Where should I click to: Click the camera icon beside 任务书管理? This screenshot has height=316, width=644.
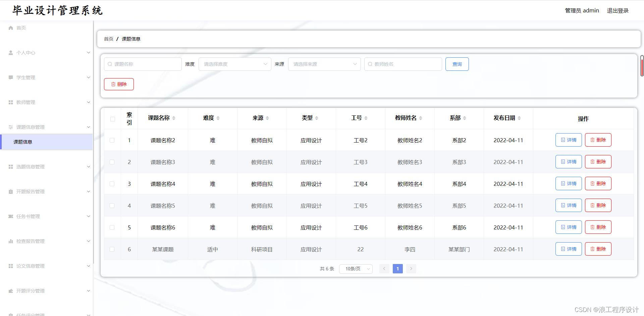click(11, 216)
